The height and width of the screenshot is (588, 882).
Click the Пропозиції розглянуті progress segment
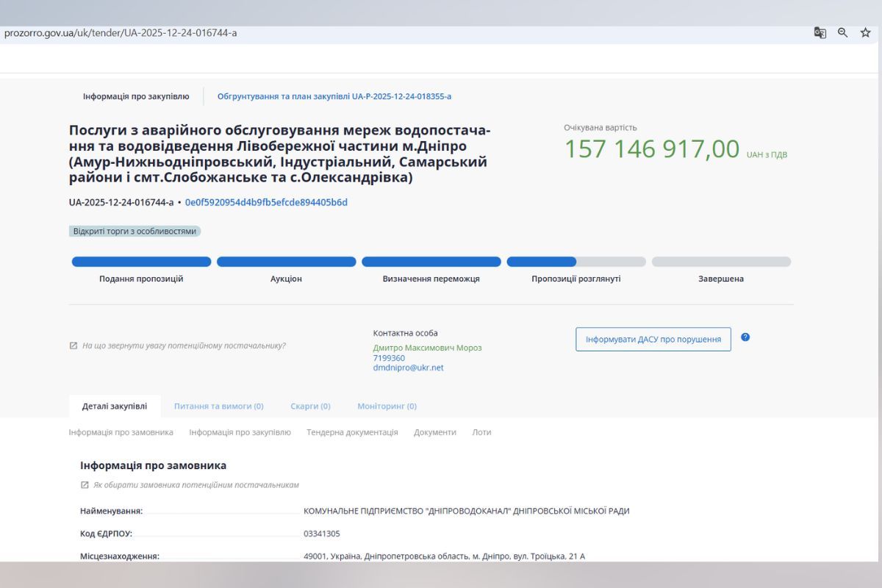tap(578, 261)
